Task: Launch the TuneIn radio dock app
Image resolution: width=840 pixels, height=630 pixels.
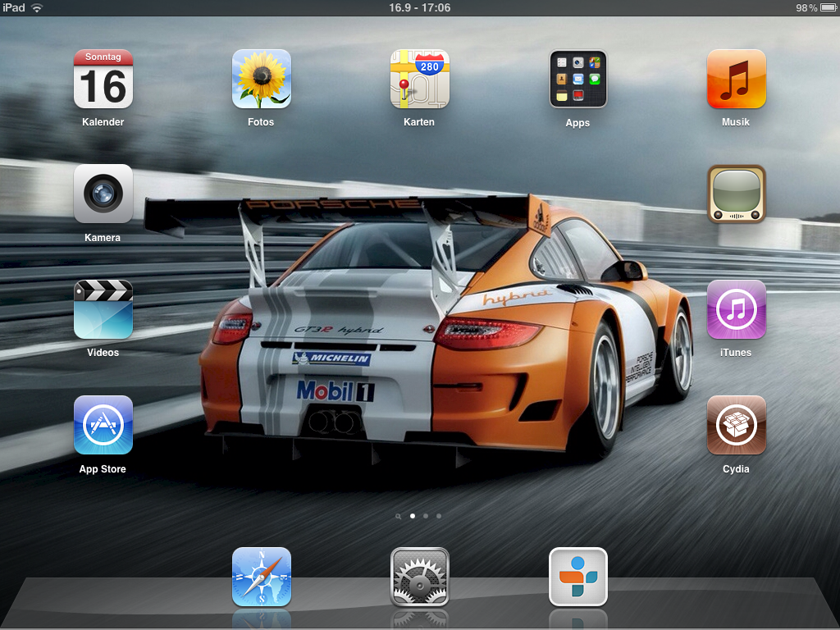Action: click(x=578, y=577)
